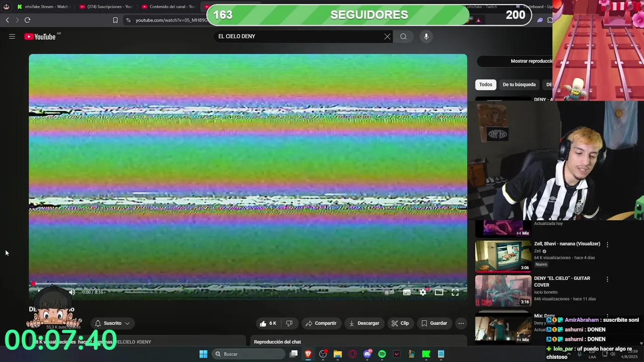Click the Windows taskbar Buscar box
The height and width of the screenshot is (362, 644).
click(x=249, y=354)
